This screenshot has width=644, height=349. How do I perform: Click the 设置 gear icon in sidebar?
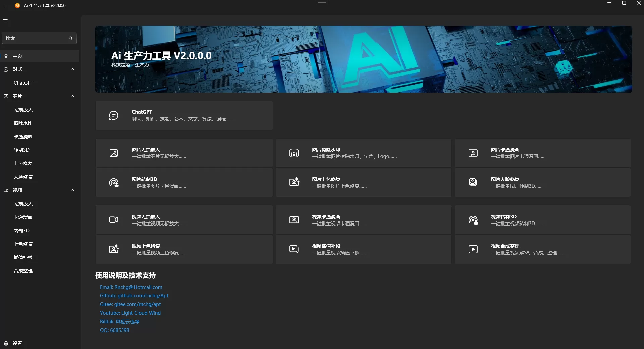(6, 343)
